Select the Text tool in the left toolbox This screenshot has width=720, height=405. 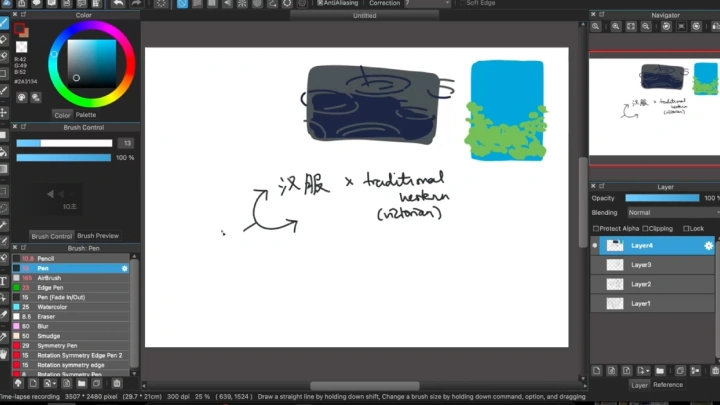pos(4,281)
